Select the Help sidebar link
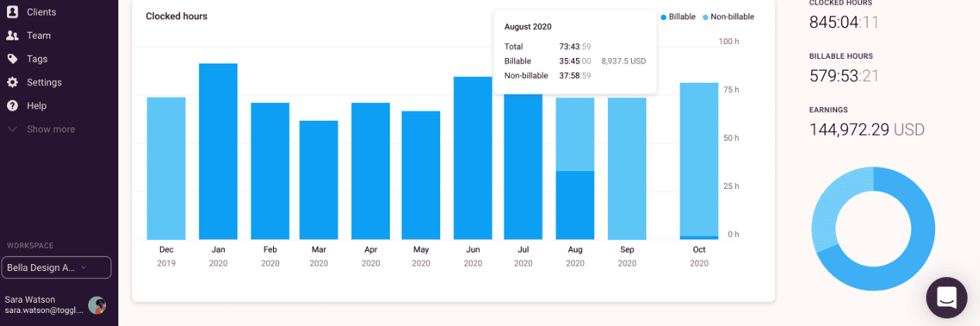Screen dimensions: 980x326 click(36, 105)
